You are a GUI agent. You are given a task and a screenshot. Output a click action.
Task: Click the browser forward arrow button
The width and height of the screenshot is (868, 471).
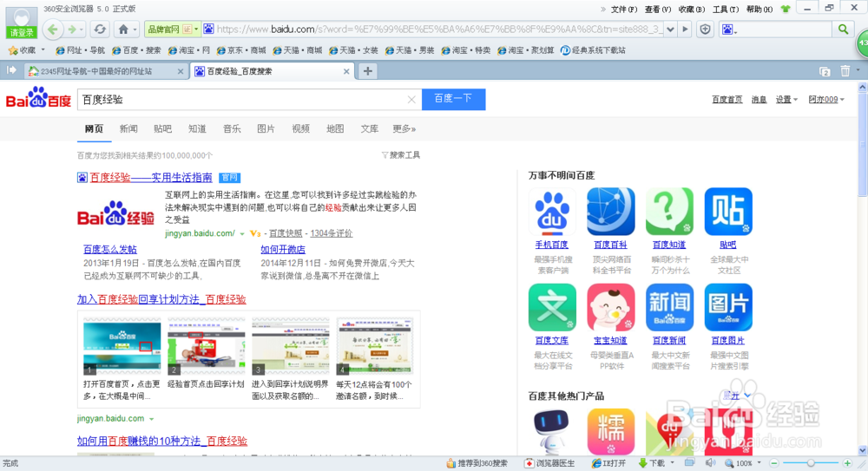[72, 29]
